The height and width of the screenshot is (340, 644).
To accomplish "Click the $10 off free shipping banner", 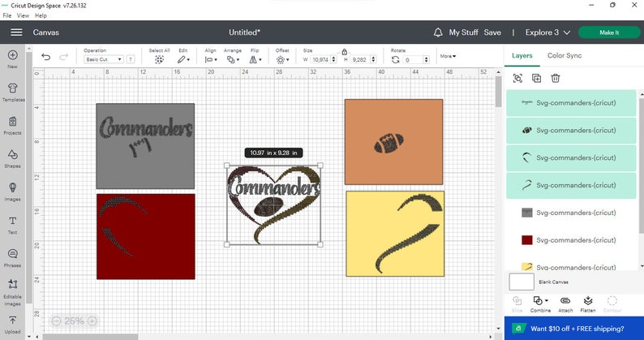I will 573,329.
